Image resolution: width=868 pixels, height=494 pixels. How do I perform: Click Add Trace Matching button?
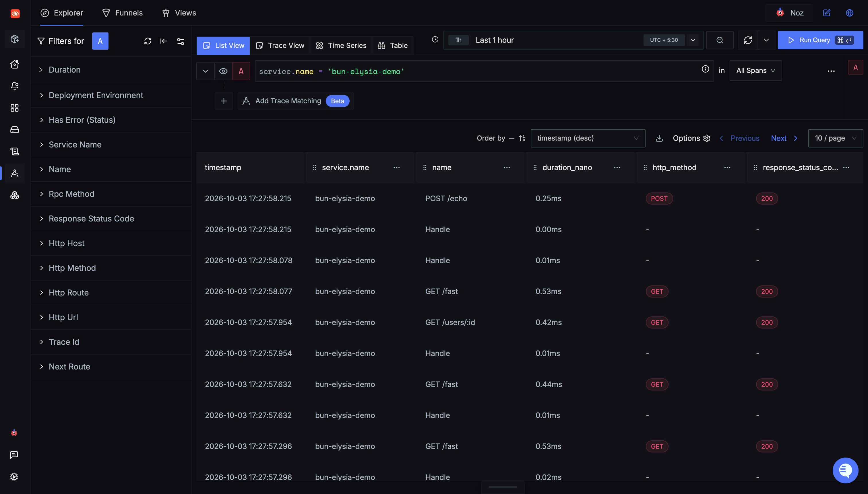295,101
